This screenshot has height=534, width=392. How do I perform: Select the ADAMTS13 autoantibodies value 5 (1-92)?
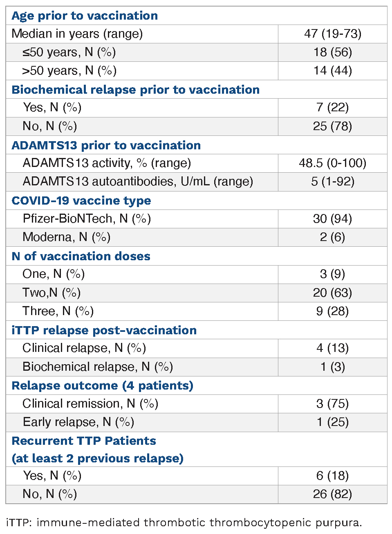[x=332, y=181]
